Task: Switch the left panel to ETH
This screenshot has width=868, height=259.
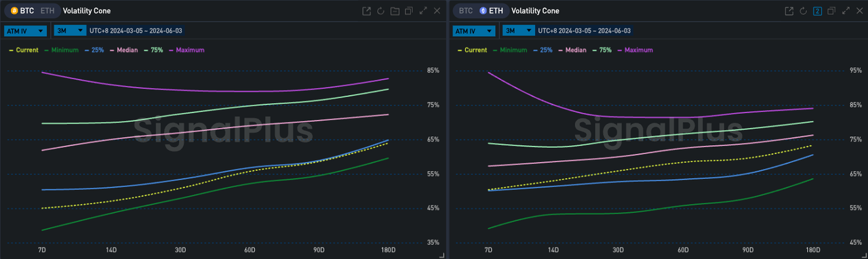Action: click(47, 11)
